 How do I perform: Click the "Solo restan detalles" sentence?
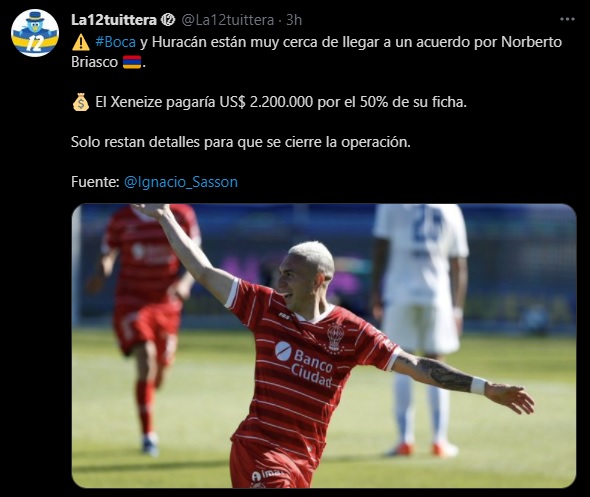pyautogui.click(x=241, y=142)
